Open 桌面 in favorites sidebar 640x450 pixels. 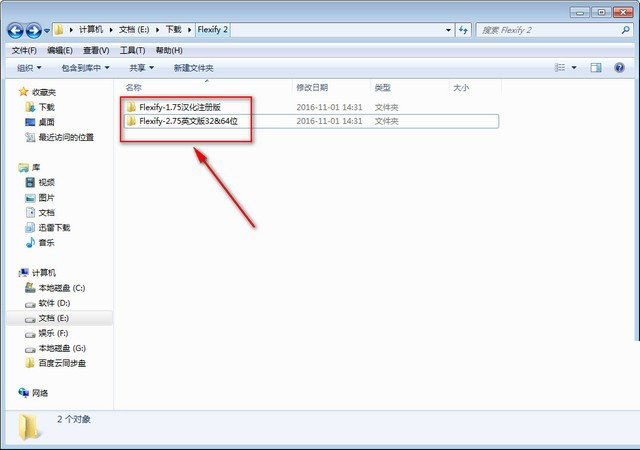[x=47, y=122]
